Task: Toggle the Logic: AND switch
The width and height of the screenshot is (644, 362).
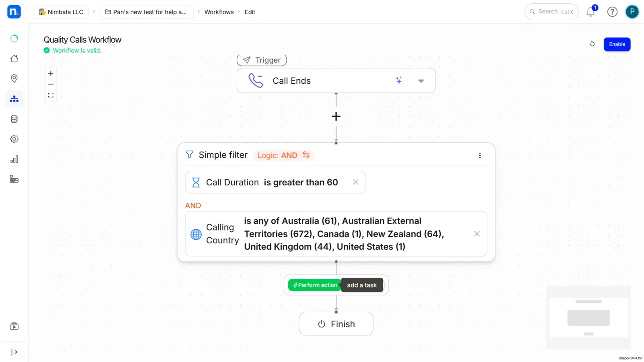Action: [283, 155]
